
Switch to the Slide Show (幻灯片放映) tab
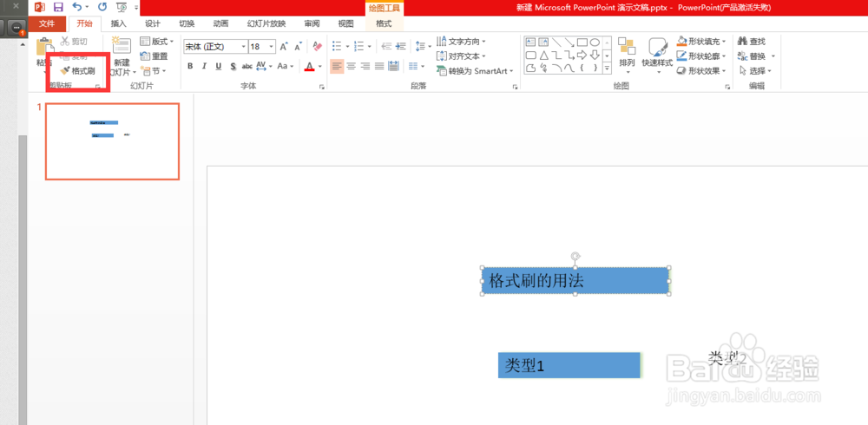[266, 23]
